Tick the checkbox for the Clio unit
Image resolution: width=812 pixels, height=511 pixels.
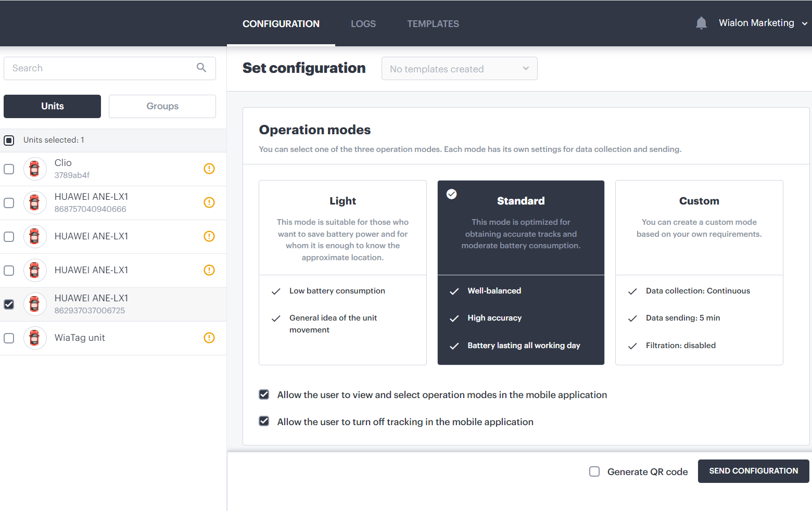pos(9,169)
